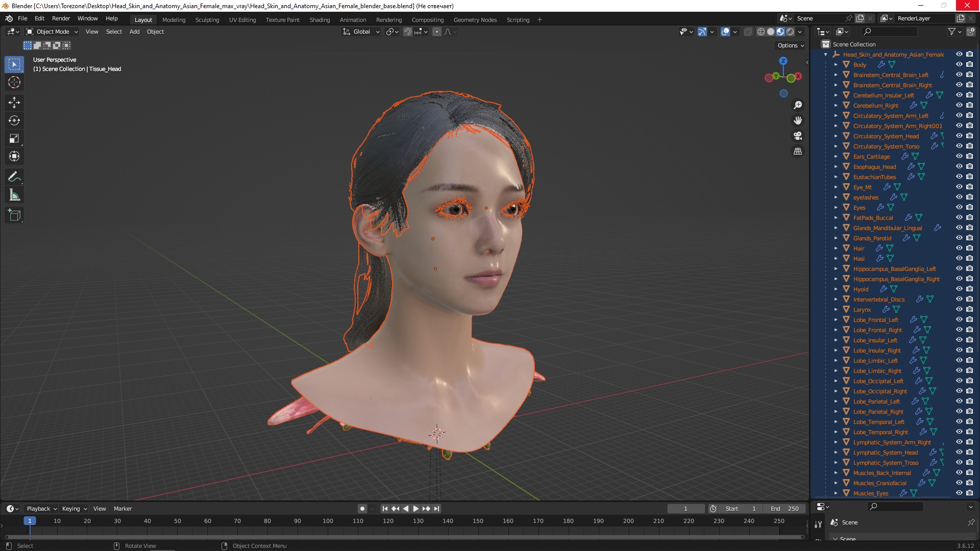Expand the Muscles_Craniofacial tree item
This screenshot has height=551, width=980.
pyautogui.click(x=836, y=483)
